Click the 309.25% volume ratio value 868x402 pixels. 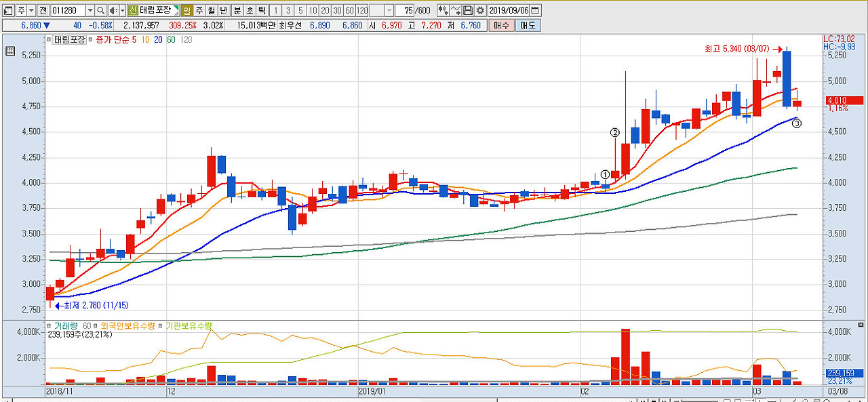point(182,26)
